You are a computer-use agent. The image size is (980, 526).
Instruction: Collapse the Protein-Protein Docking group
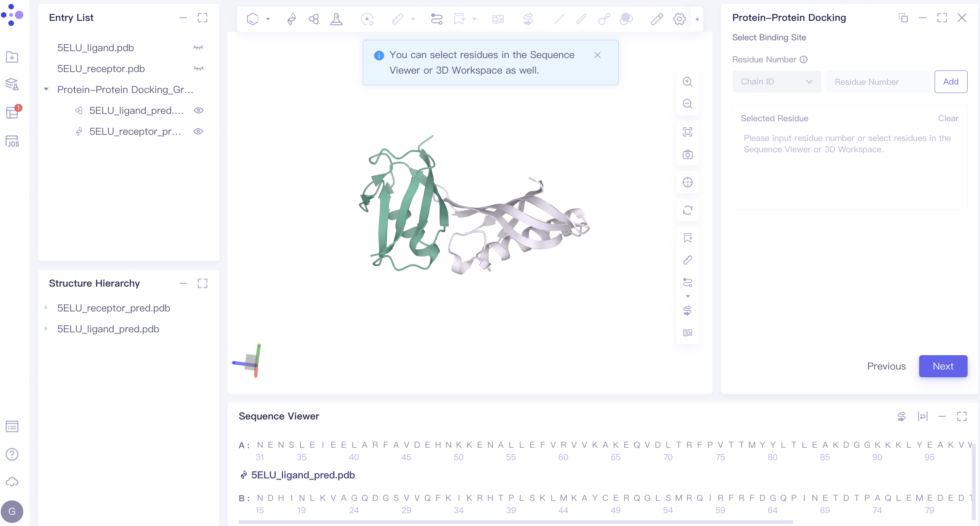tap(46, 89)
